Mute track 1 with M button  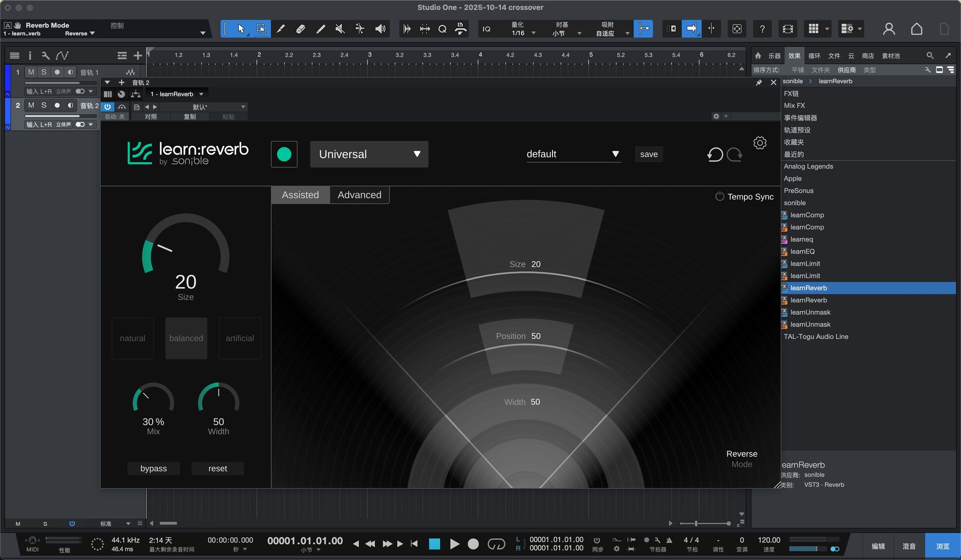pyautogui.click(x=31, y=72)
